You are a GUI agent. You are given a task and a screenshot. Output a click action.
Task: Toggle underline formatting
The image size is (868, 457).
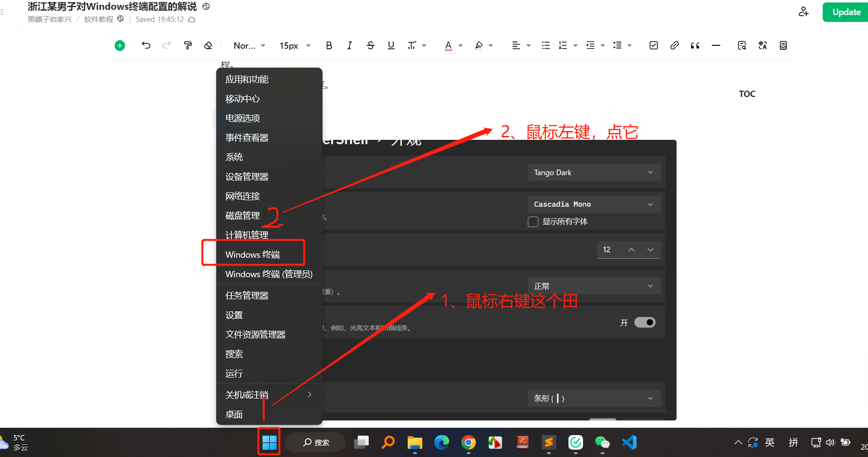tap(391, 45)
